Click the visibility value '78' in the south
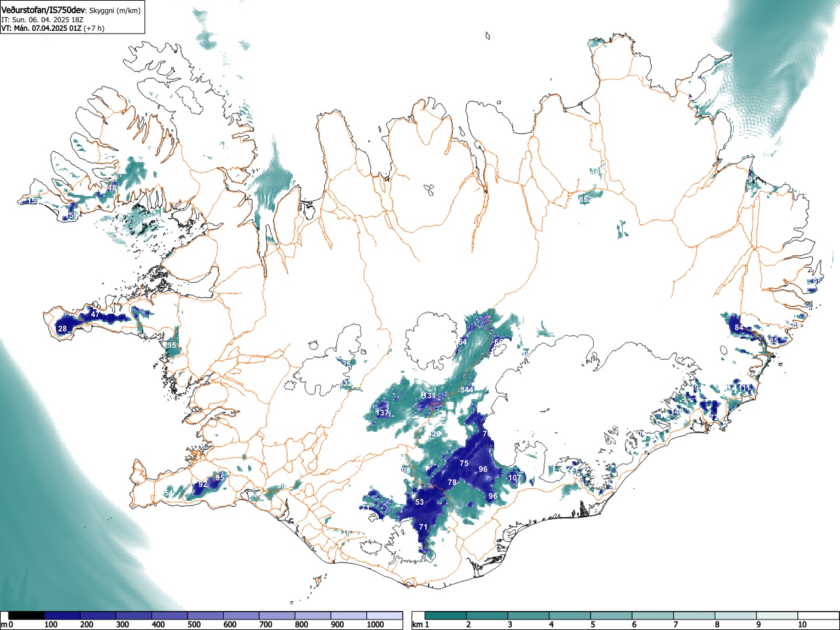The height and width of the screenshot is (630, 840). pos(452,482)
